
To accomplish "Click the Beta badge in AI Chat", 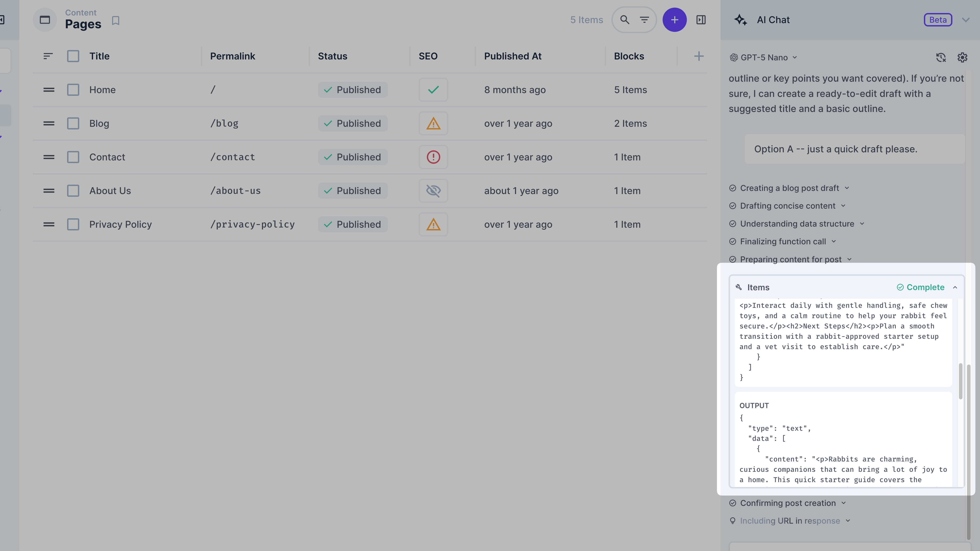I will pos(938,20).
